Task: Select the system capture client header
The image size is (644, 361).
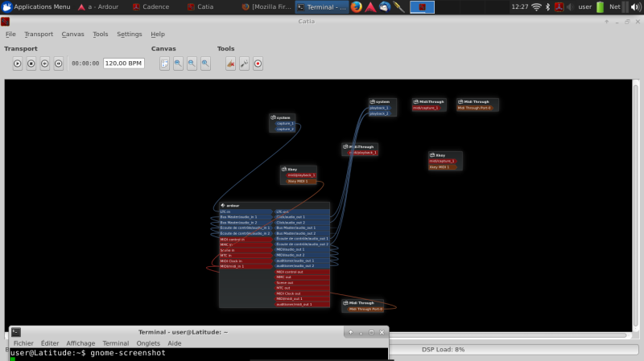Action: click(x=283, y=117)
